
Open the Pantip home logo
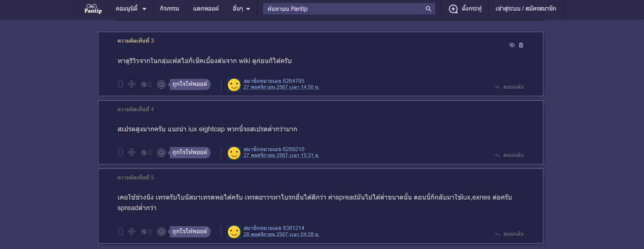pos(93,9)
